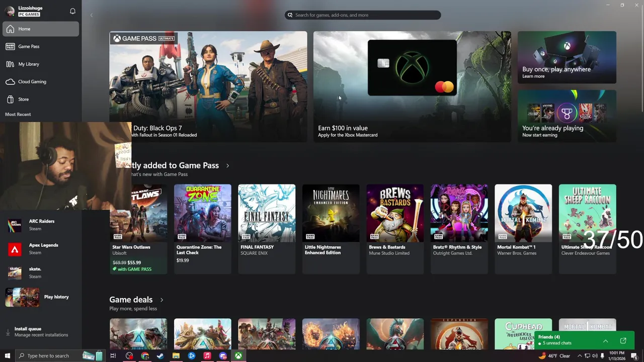Open the Brews & Bastards game card
The height and width of the screenshot is (362, 644).
(x=395, y=229)
